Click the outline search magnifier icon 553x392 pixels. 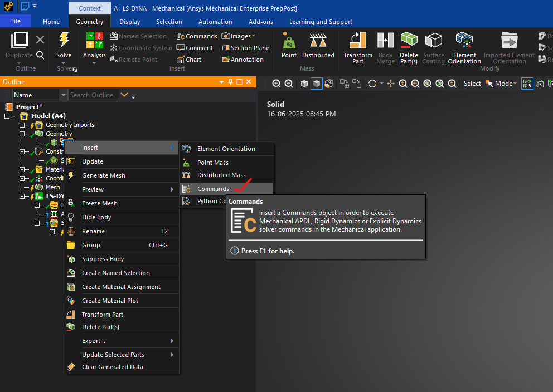[x=40, y=55]
